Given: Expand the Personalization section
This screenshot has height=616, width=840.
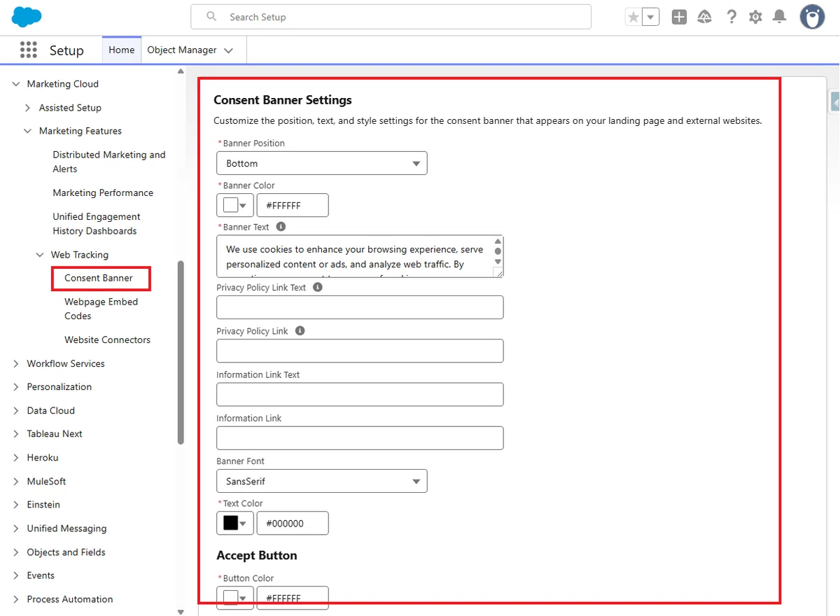Looking at the screenshot, I should coord(16,386).
